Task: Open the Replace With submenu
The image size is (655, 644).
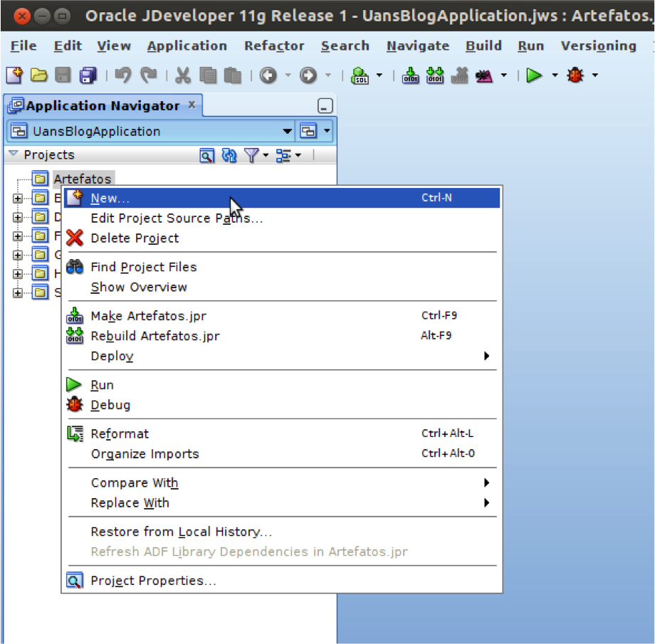Action: [x=282, y=503]
